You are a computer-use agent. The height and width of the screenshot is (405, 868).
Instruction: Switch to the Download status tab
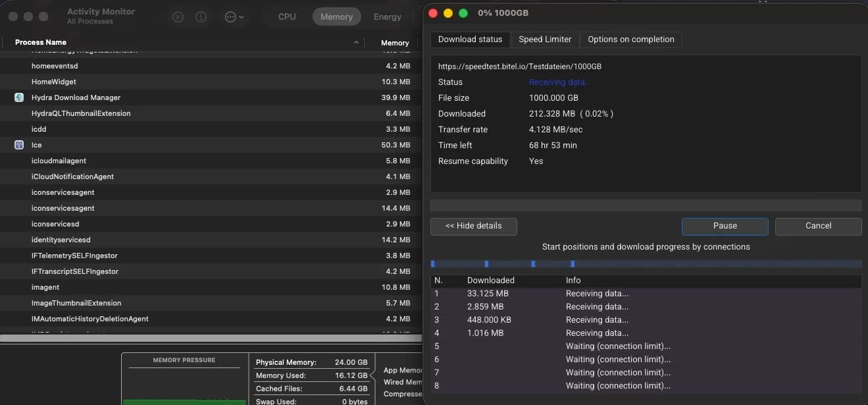(x=470, y=40)
